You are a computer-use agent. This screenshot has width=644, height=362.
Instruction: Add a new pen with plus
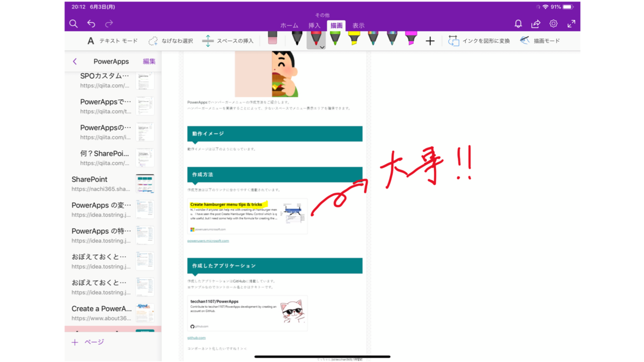pos(430,41)
